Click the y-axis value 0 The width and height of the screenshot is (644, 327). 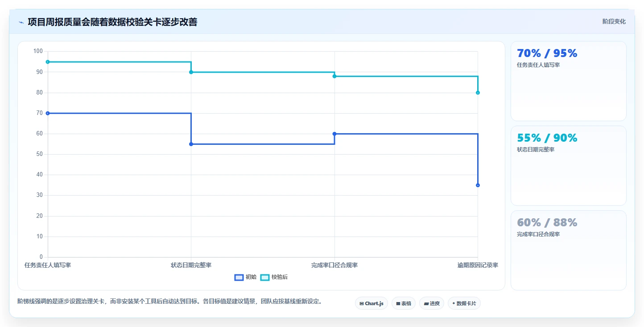tap(41, 257)
